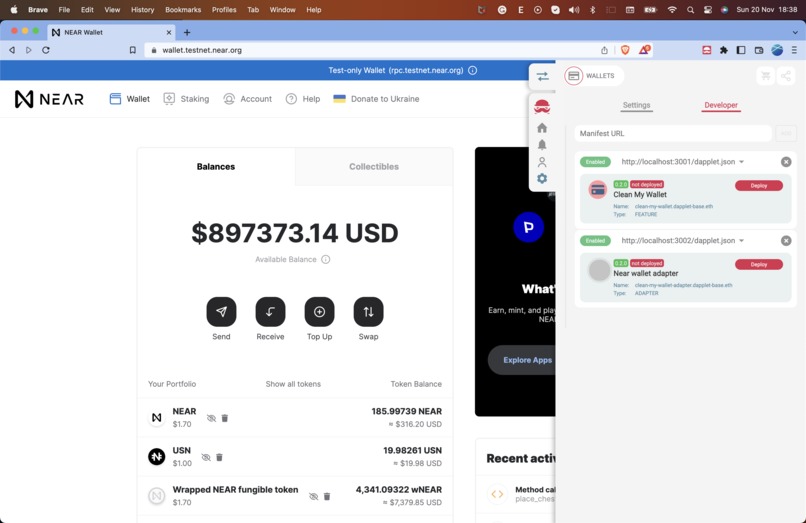806x523 pixels.
Task: Open the Account nav item
Action: click(247, 99)
